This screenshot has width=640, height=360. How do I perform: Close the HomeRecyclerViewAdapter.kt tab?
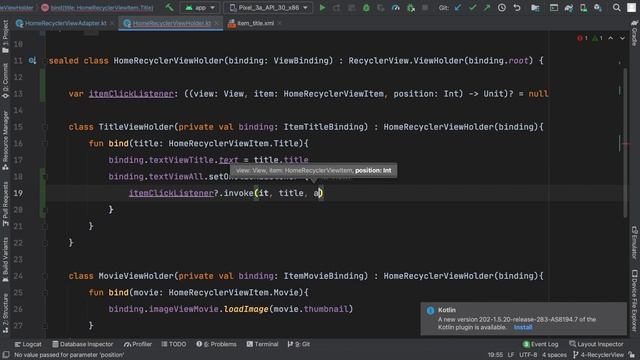(x=112, y=23)
